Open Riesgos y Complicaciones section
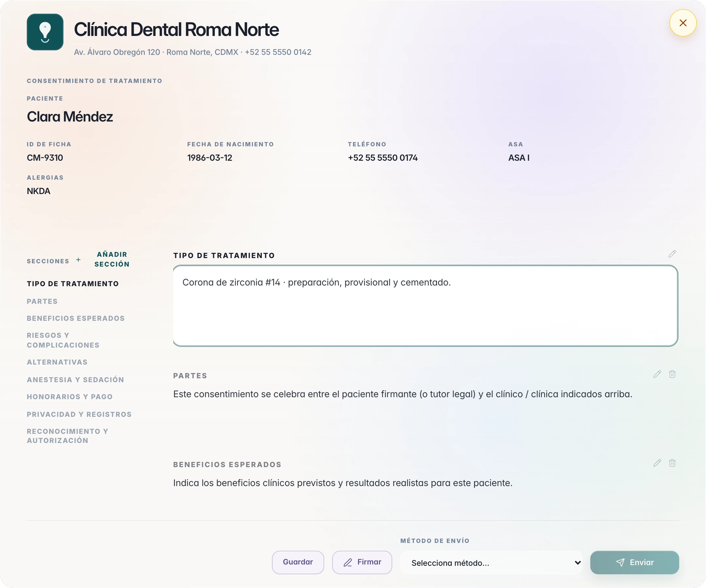This screenshot has height=588, width=706. [63, 340]
